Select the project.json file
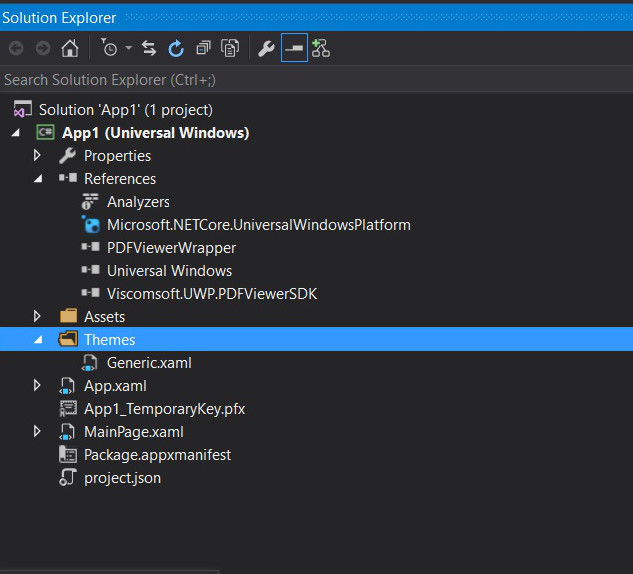Screen dimensions: 633x574 122,478
